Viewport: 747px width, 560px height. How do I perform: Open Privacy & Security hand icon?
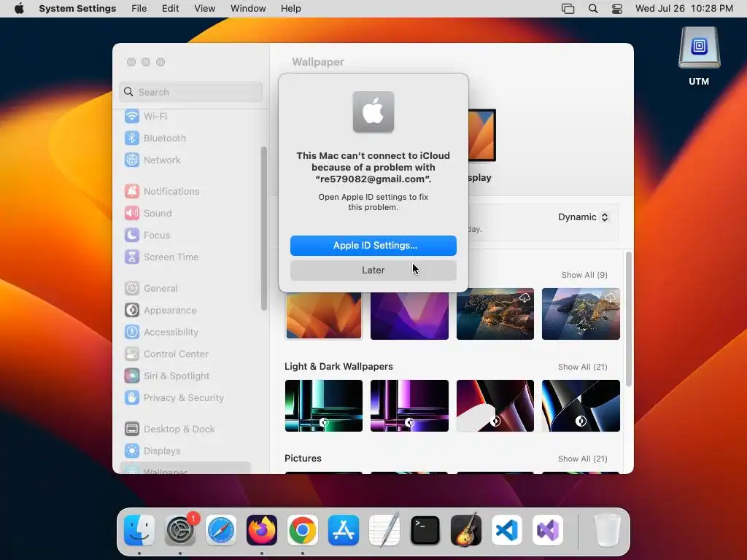[132, 398]
